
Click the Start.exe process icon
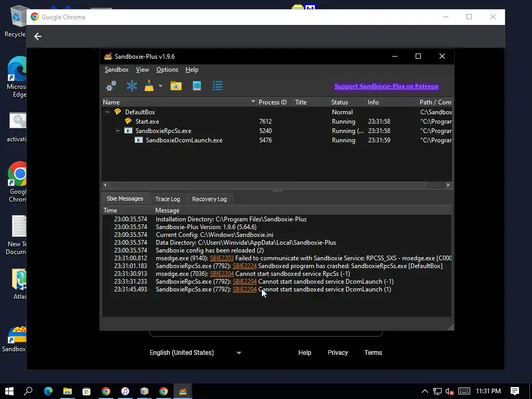[x=128, y=121]
